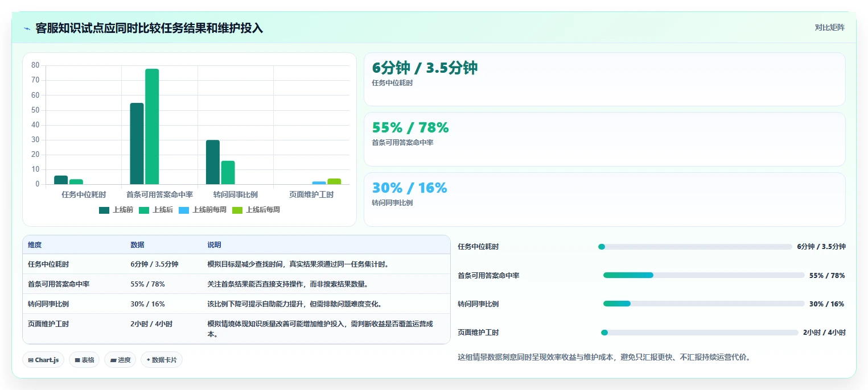Screen dimensions: 868x390
Task: Click the 转问同事比例 table row label
Action: (x=48, y=304)
